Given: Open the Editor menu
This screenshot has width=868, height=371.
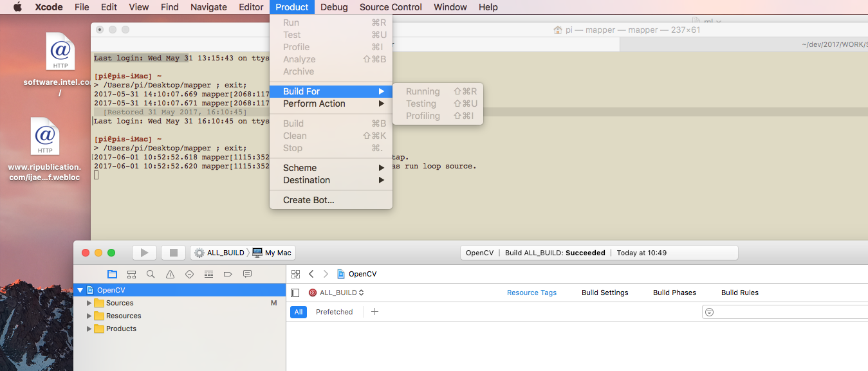Looking at the screenshot, I should [x=251, y=7].
